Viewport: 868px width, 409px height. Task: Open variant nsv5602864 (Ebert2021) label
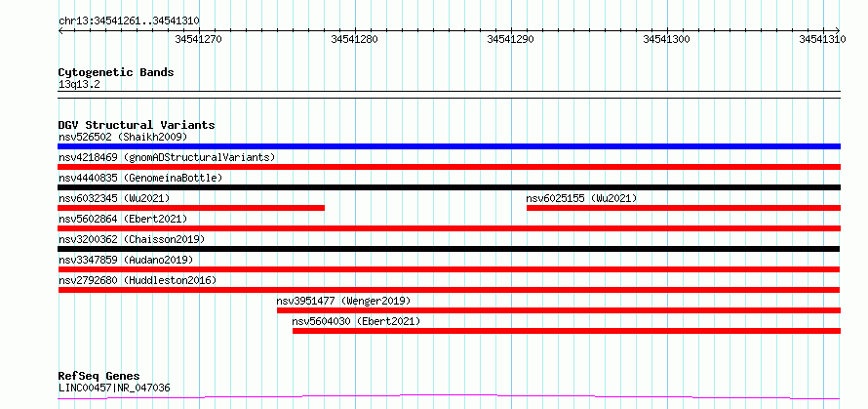123,219
